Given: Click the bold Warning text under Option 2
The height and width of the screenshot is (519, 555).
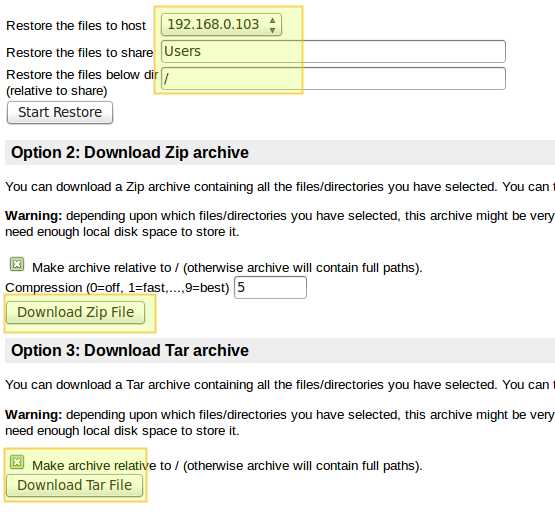Looking at the screenshot, I should click(34, 216).
